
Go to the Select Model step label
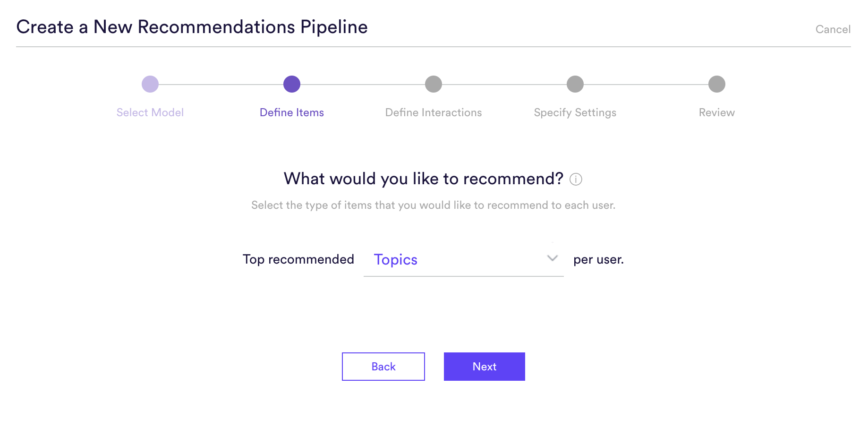(x=150, y=112)
